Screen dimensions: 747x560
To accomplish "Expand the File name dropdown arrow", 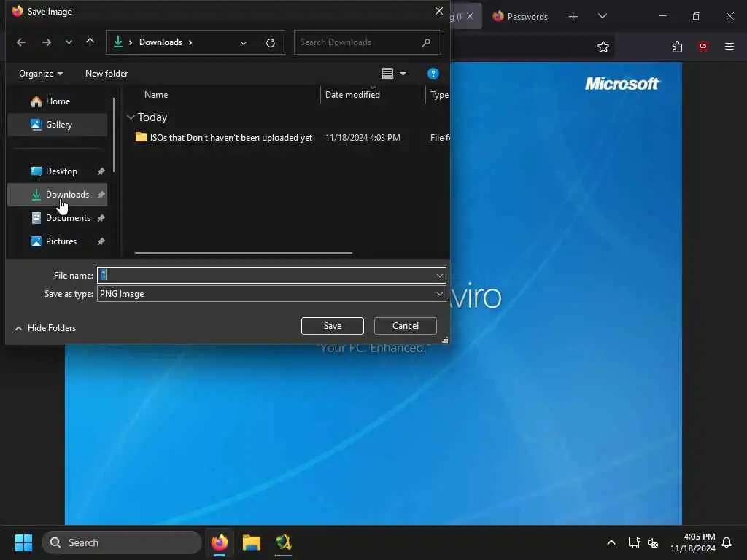I will tap(439, 275).
